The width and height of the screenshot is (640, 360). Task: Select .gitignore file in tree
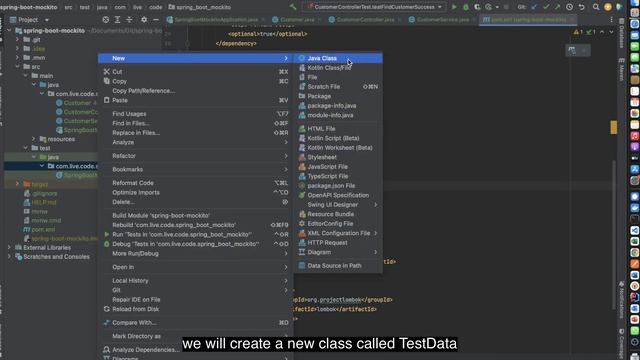pyautogui.click(x=44, y=193)
